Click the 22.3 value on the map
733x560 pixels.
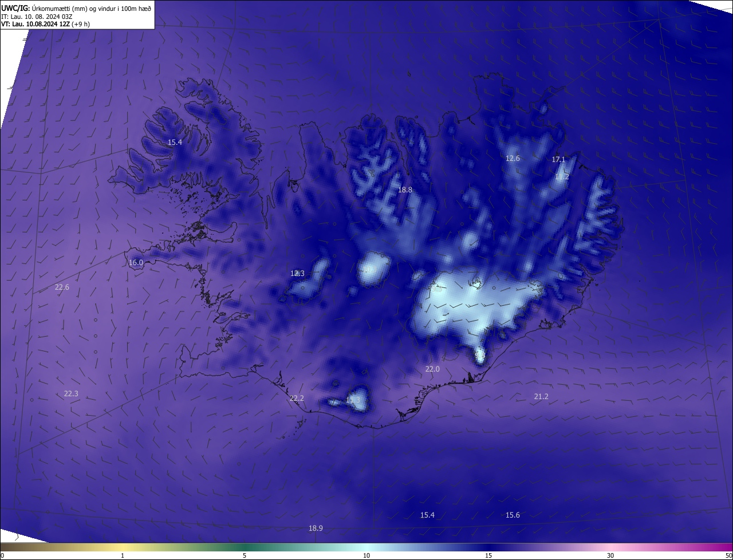pos(71,393)
